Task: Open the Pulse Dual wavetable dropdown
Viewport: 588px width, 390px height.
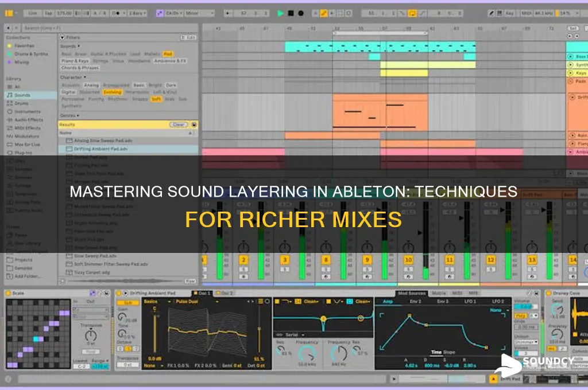Action: pos(198,302)
